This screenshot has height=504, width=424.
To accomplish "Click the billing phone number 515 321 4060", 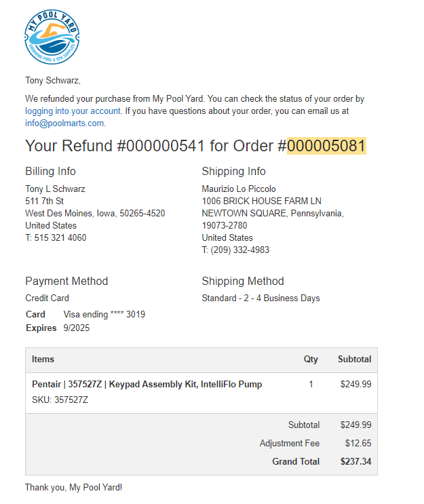I will click(60, 237).
